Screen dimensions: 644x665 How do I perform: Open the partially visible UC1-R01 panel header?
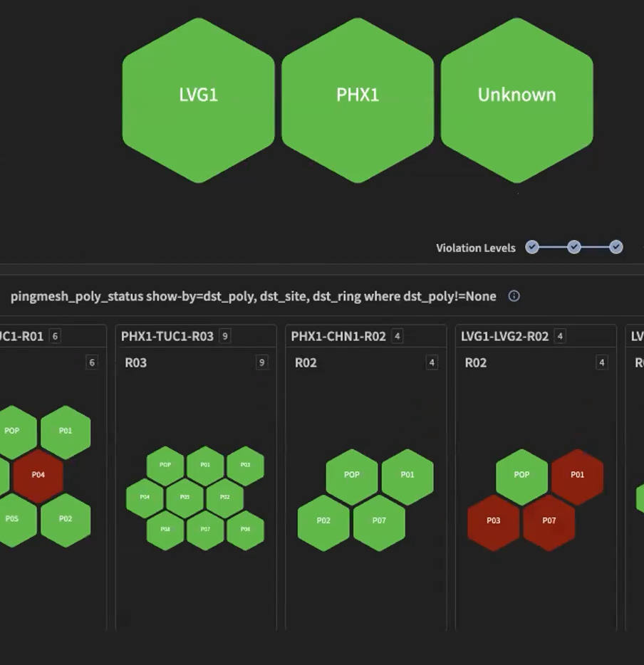53,336
